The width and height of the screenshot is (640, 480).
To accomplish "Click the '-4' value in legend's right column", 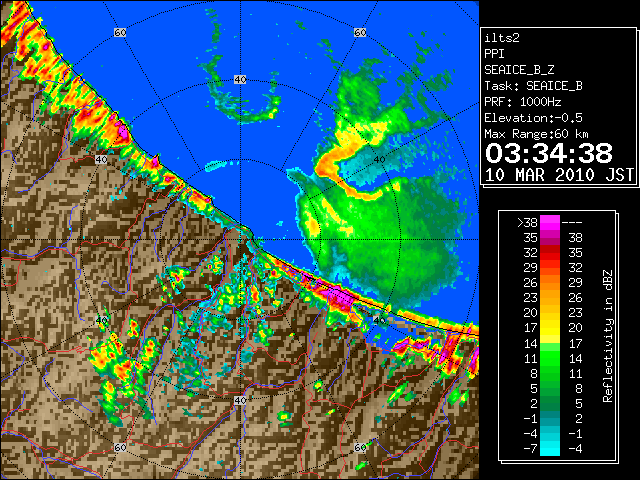I will click(x=575, y=449).
